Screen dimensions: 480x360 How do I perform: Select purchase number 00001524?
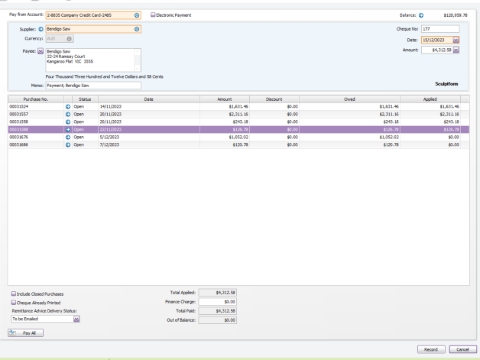click(19, 107)
